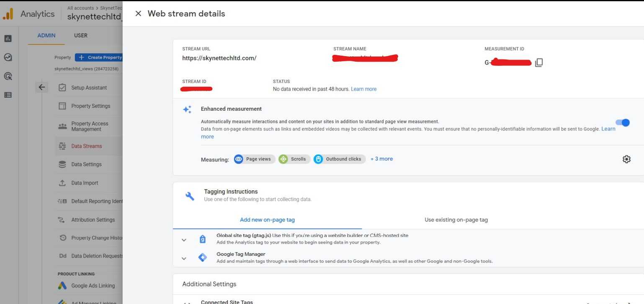Image resolution: width=644 pixels, height=304 pixels.
Task: Click the Property Change History clock icon
Action: pos(62,238)
